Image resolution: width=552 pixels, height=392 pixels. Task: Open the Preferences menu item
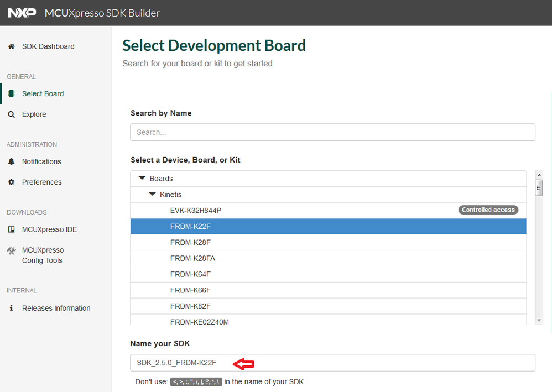click(42, 182)
